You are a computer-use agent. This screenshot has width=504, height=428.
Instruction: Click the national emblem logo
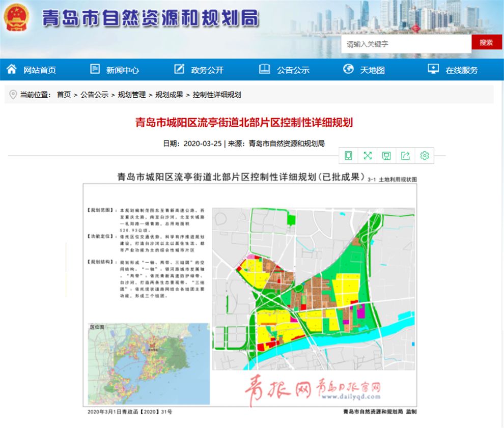[17, 18]
